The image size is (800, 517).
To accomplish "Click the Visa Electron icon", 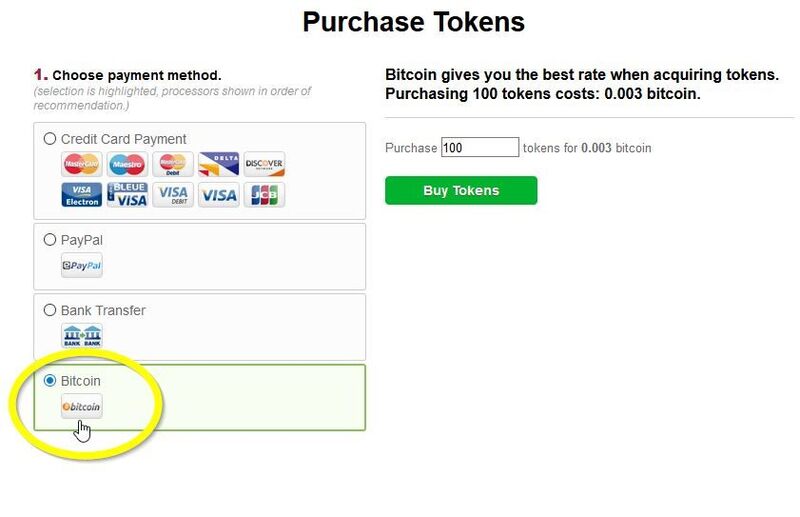I will click(x=82, y=195).
